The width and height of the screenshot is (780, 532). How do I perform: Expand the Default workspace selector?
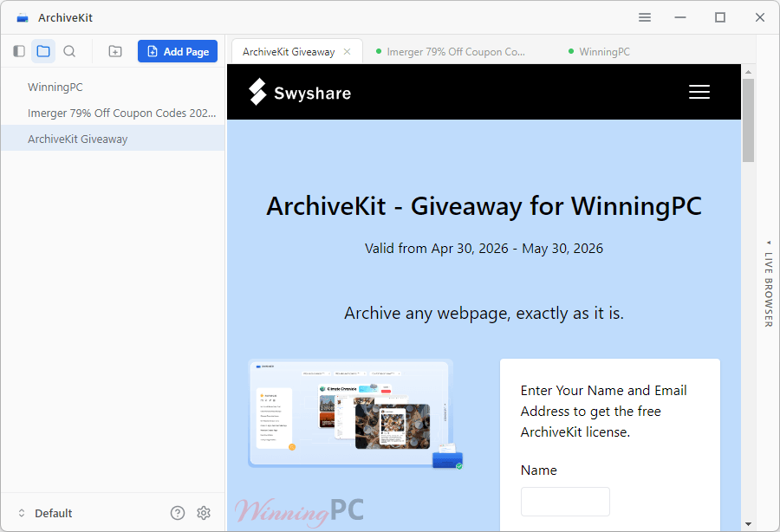tap(45, 513)
